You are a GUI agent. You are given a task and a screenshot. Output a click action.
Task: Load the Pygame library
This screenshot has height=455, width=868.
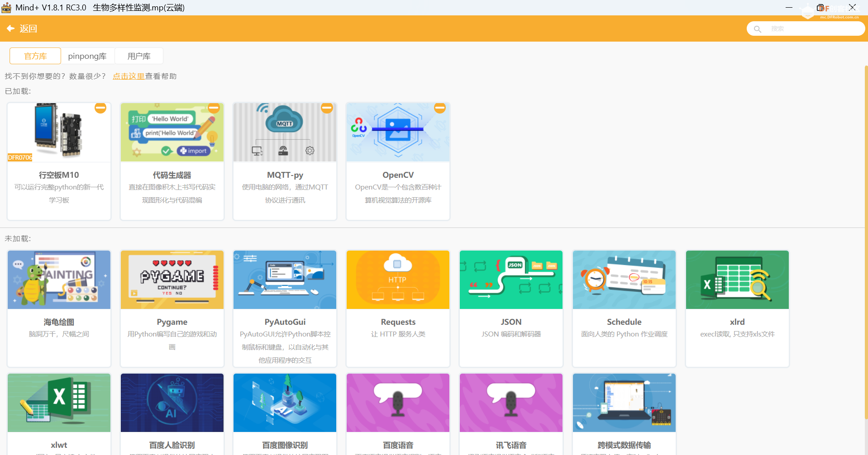(x=172, y=308)
